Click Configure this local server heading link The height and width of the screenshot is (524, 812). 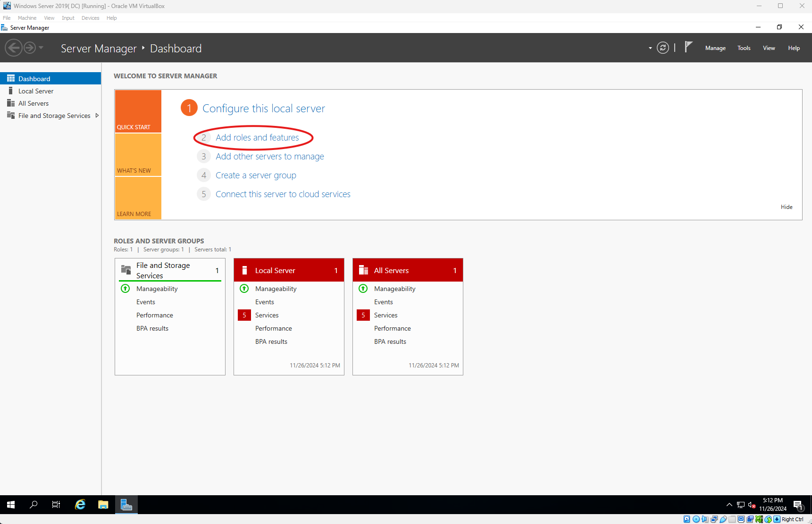[x=264, y=108]
